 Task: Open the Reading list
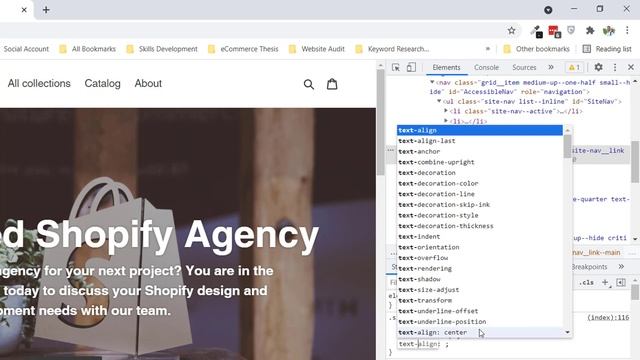607,49
